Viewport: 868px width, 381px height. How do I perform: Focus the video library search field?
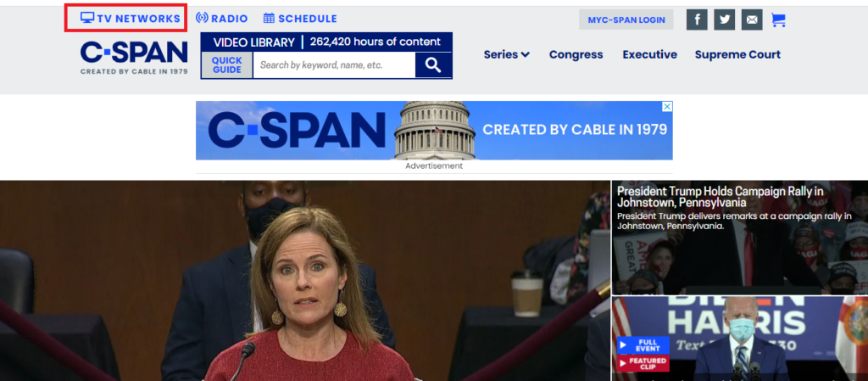[x=334, y=65]
